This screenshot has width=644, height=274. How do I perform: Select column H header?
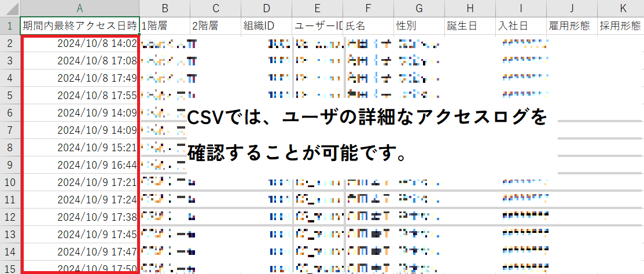click(x=470, y=8)
